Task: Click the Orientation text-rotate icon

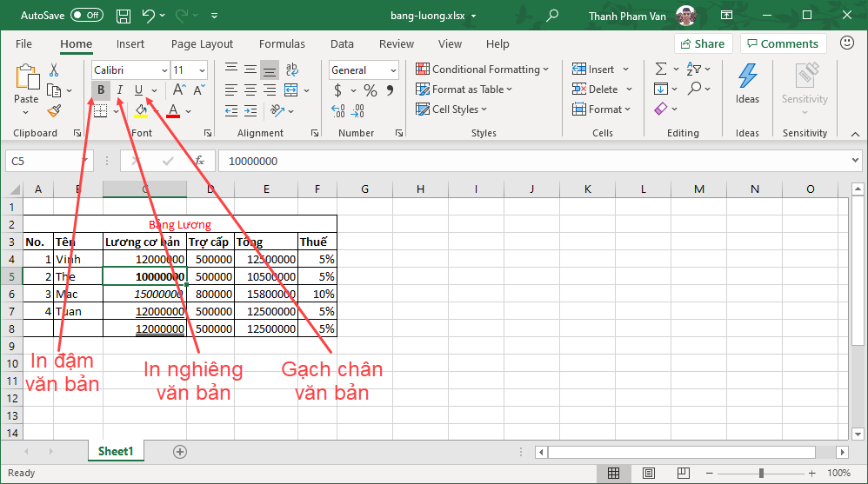Action: 277,110
